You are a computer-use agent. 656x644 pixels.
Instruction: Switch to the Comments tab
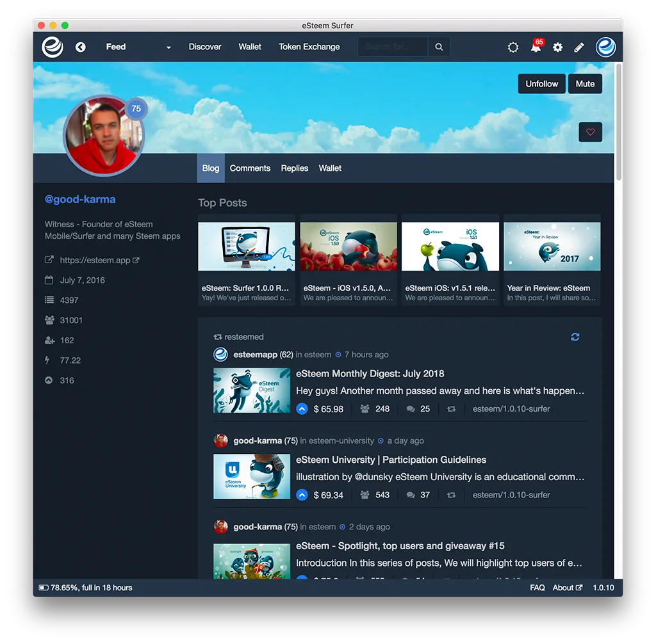250,168
